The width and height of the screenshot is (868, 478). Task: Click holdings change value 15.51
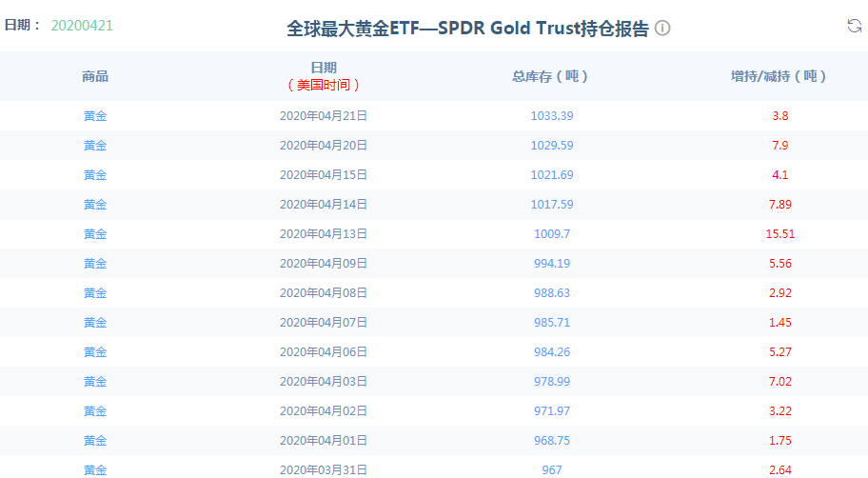780,233
